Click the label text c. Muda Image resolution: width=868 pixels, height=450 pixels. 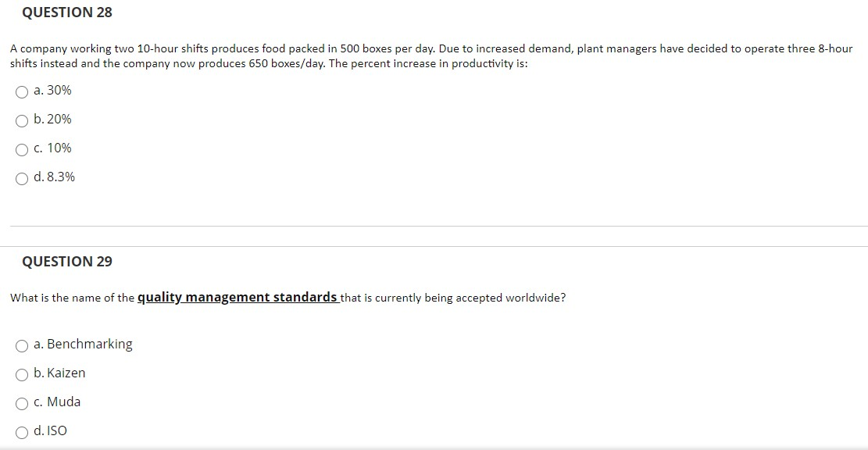pyautogui.click(x=56, y=402)
